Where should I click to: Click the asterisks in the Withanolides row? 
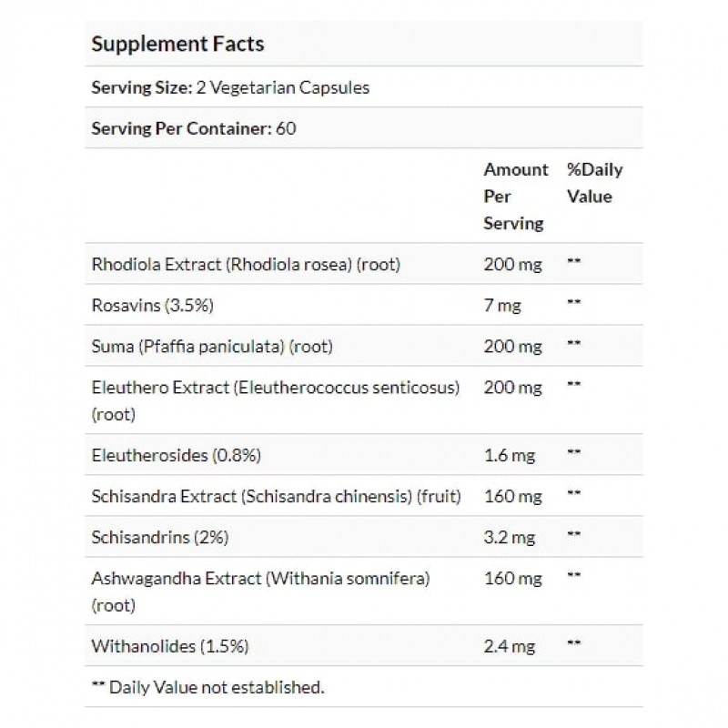click(x=573, y=646)
